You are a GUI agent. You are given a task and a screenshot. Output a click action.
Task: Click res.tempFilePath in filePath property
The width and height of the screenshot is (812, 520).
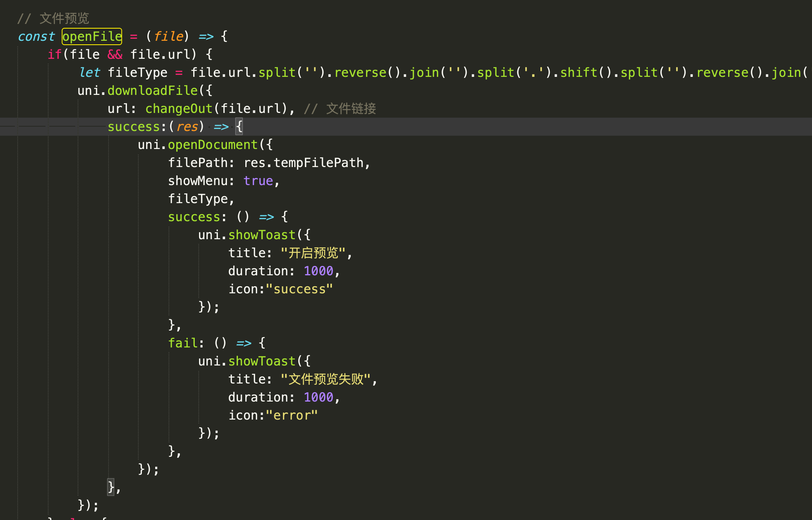pos(304,163)
